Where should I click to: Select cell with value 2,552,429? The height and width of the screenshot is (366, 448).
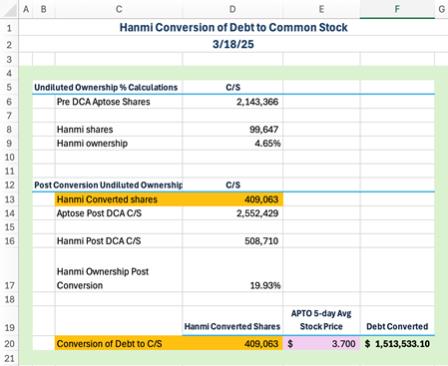(233, 213)
